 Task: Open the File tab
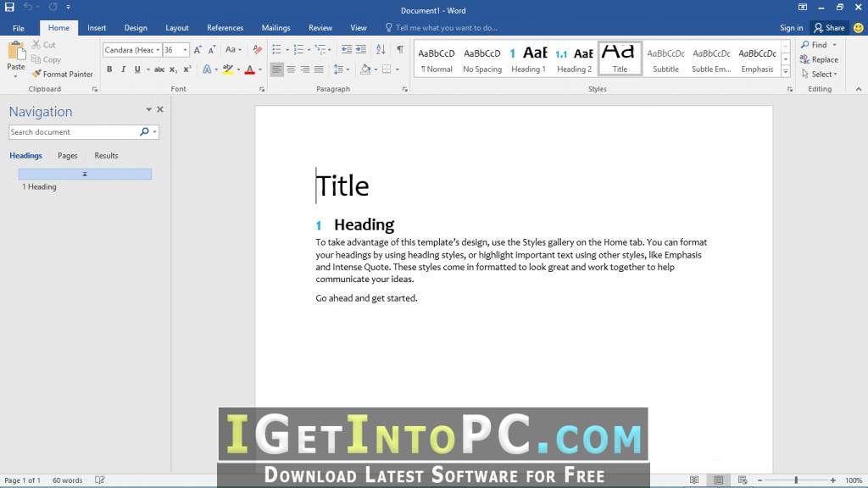coord(19,28)
